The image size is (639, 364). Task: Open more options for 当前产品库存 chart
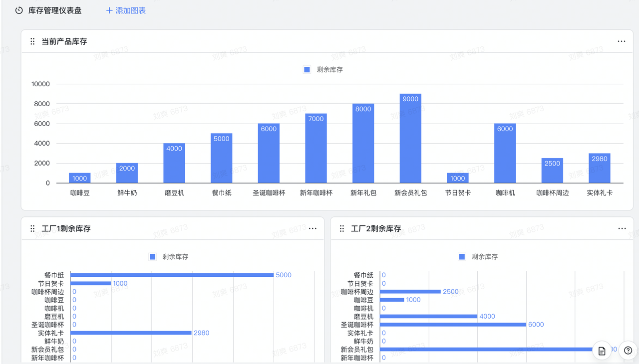pos(621,41)
